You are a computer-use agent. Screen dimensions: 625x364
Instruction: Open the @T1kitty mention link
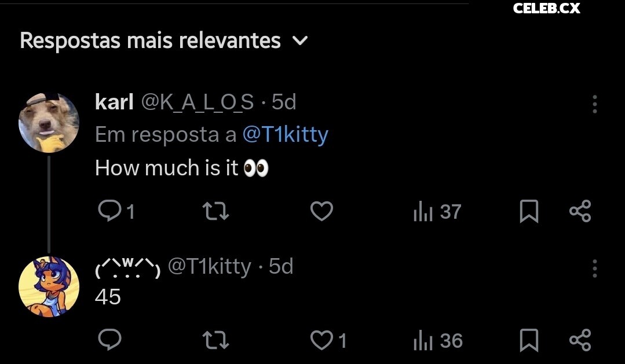(x=285, y=134)
